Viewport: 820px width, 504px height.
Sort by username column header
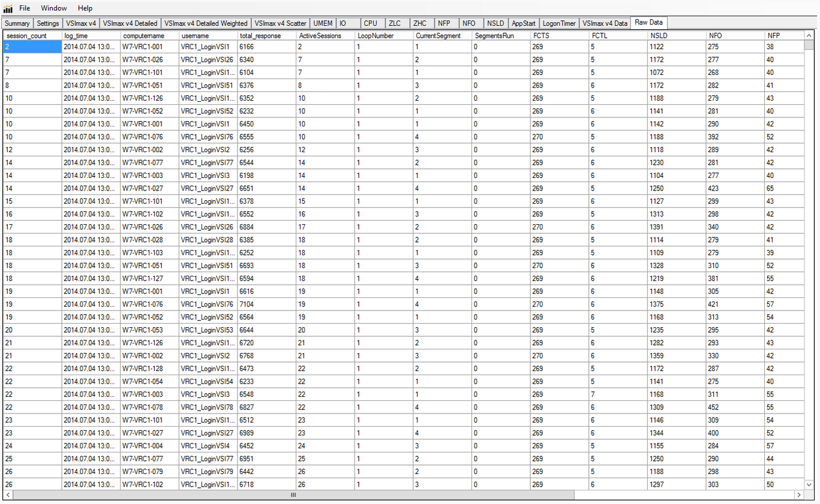point(208,36)
